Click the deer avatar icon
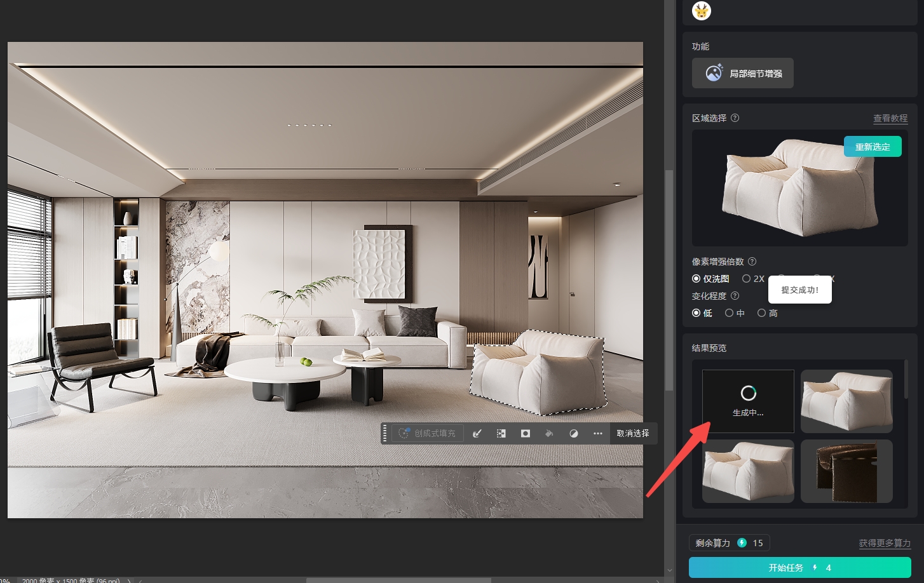The image size is (924, 583). (702, 11)
